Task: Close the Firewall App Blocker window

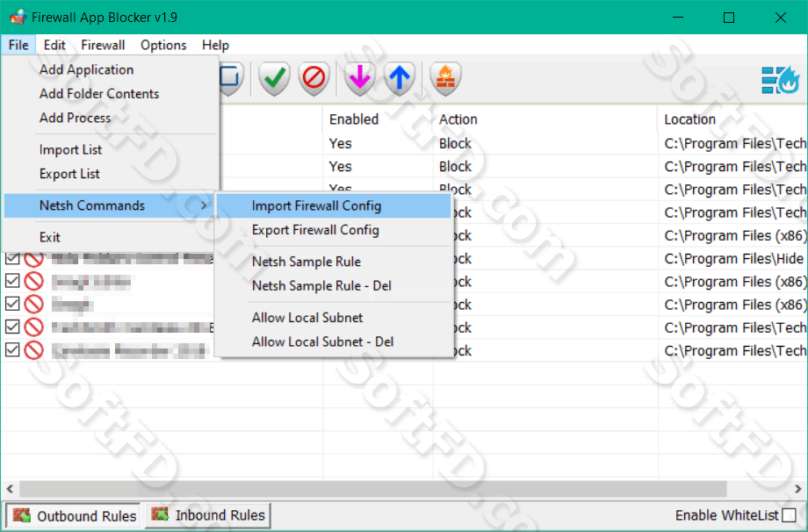Action: (x=780, y=18)
